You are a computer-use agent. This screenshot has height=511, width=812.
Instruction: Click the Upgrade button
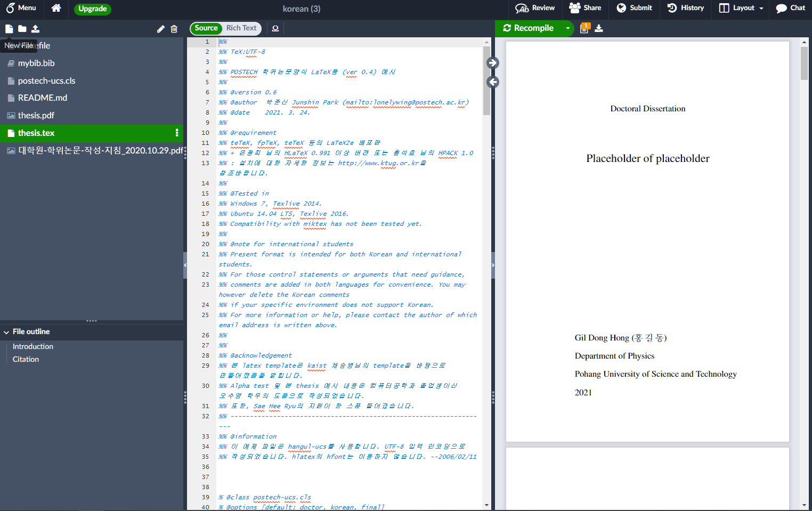[x=92, y=9]
